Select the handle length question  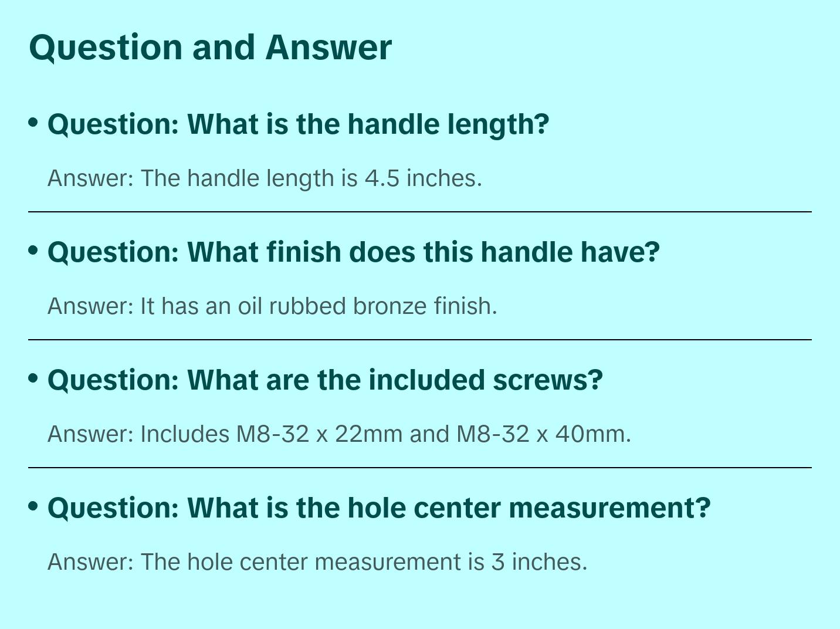[x=298, y=124]
